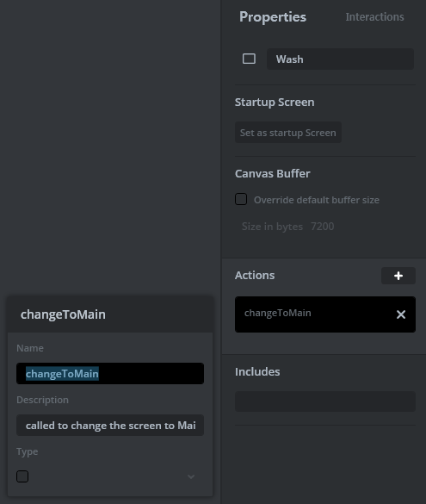
Task: Focus the Name field containing changeToMain
Action: tap(110, 374)
